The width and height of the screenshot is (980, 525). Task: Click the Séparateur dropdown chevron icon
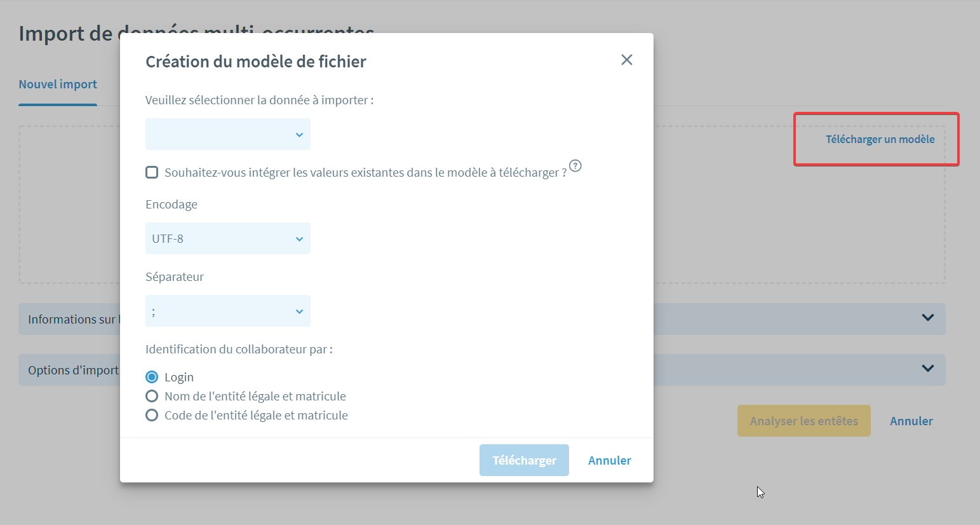(x=299, y=311)
